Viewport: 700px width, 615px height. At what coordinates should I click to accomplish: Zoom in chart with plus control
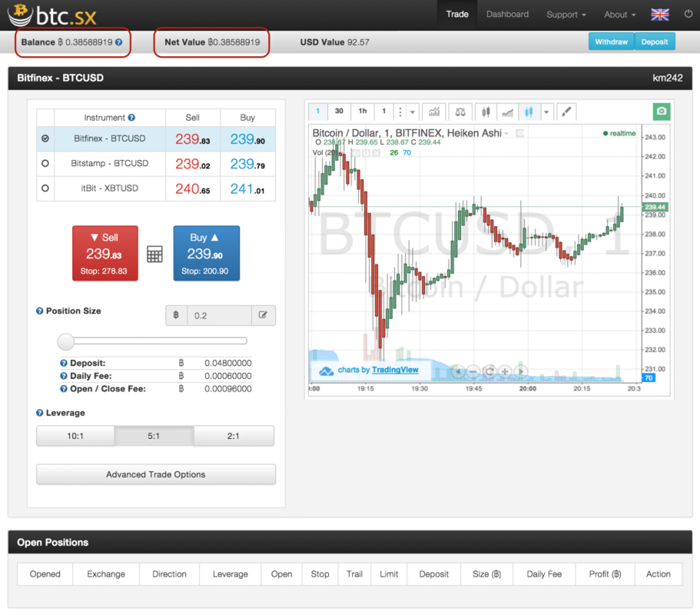505,371
